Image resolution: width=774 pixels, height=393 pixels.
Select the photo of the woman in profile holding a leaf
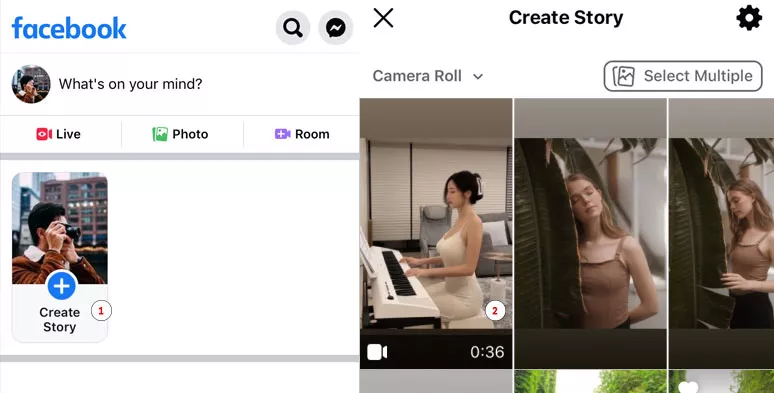pyautogui.click(x=721, y=234)
